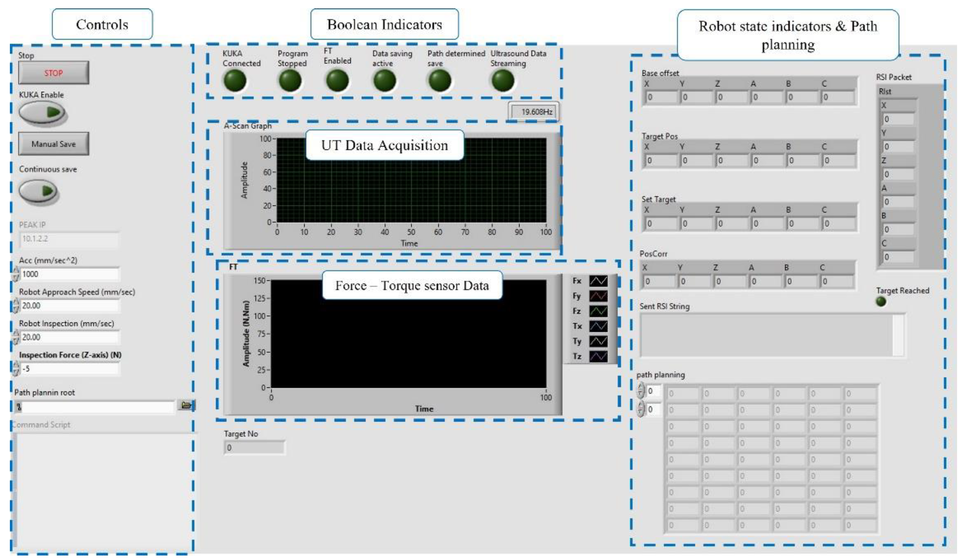Click the path planning top row index stepper
Image resolution: width=962 pixels, height=560 pixels.
click(640, 390)
